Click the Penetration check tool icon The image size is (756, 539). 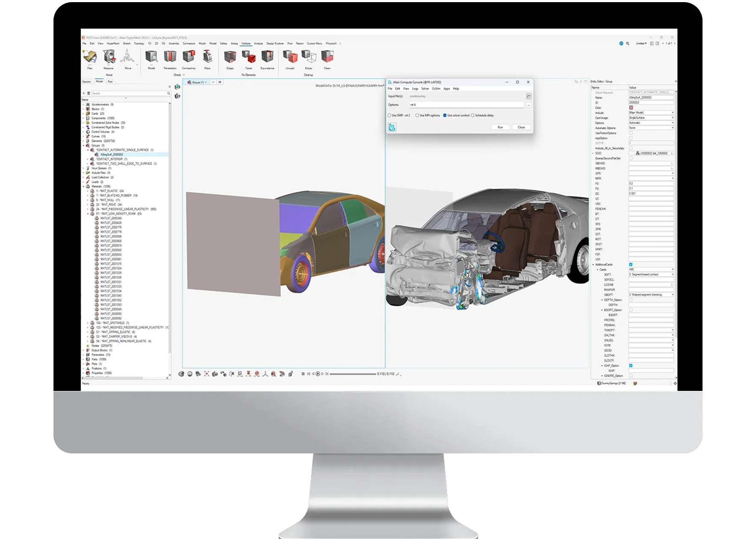(x=170, y=57)
